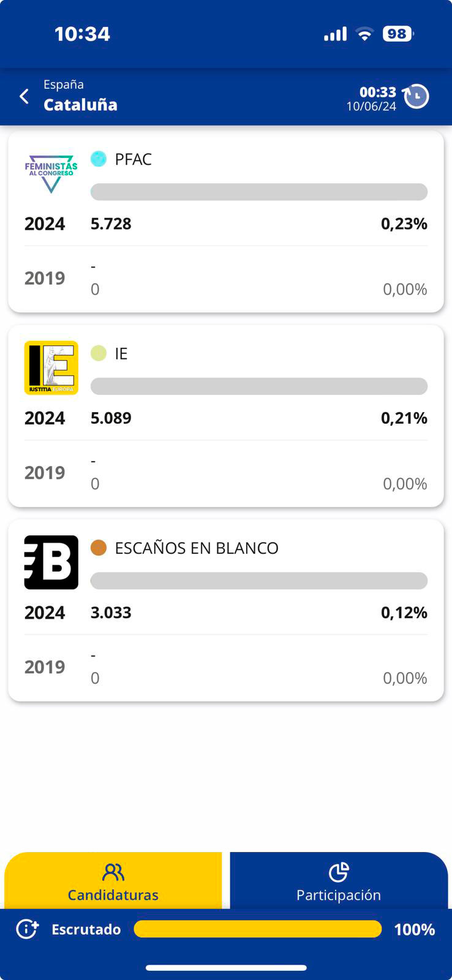Tap the España breadcrumb label
This screenshot has height=980, width=452.
[x=64, y=85]
